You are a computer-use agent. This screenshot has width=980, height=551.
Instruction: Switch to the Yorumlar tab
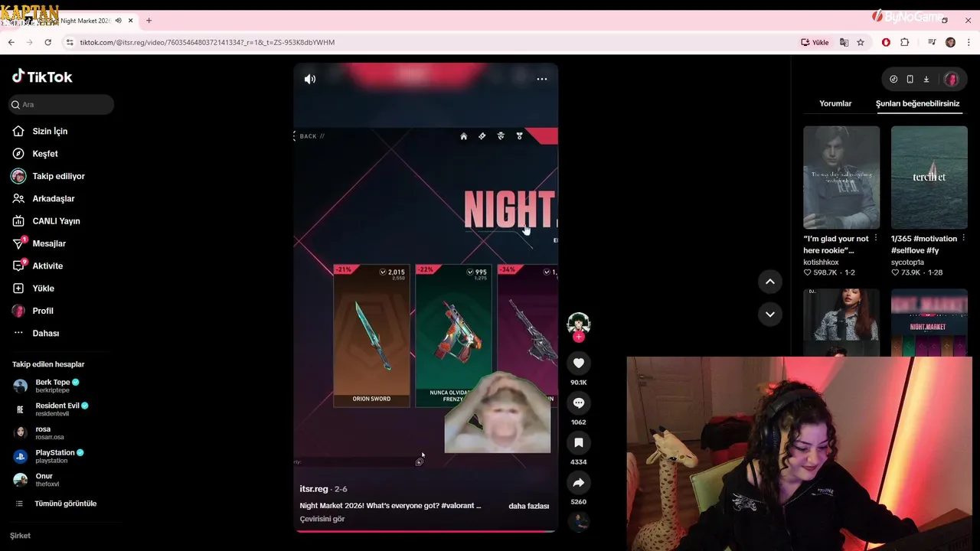click(835, 103)
